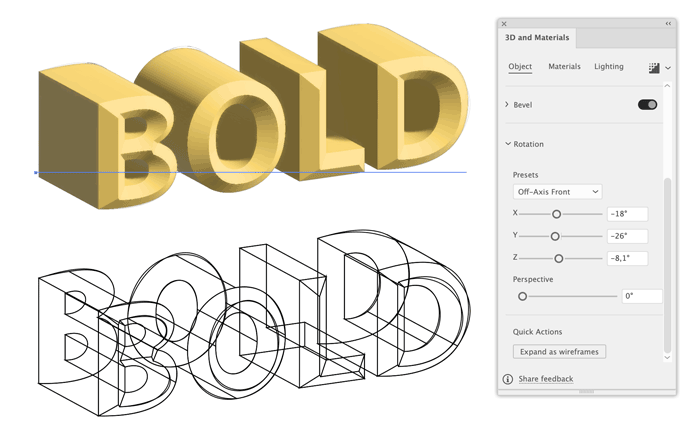Image resolution: width=700 pixels, height=442 pixels.
Task: Select the wireframe BOLD artwork
Action: [x=254, y=323]
